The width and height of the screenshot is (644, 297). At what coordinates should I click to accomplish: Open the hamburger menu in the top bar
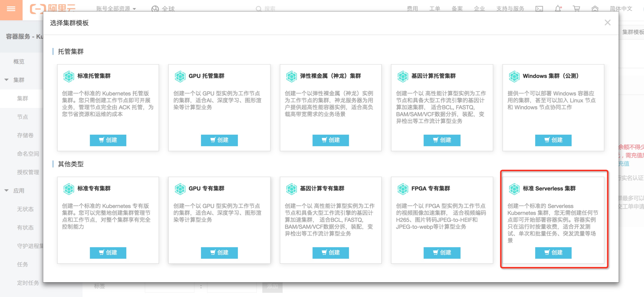point(11,9)
